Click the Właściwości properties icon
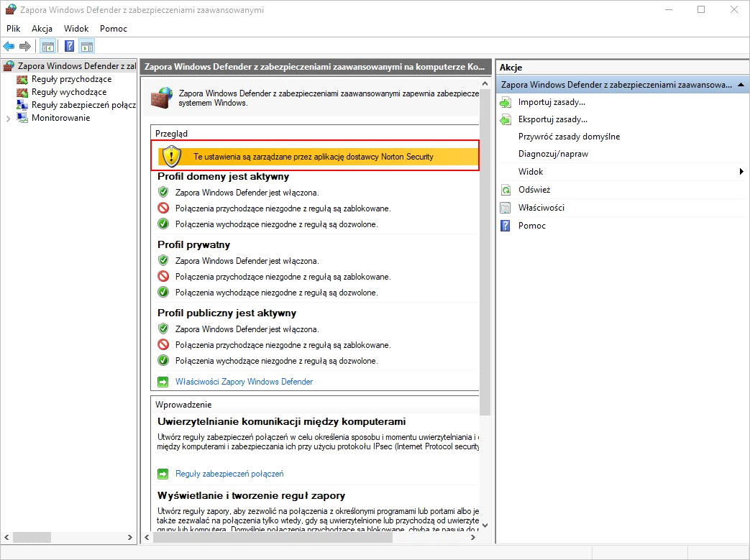This screenshot has width=750, height=560. pos(506,208)
